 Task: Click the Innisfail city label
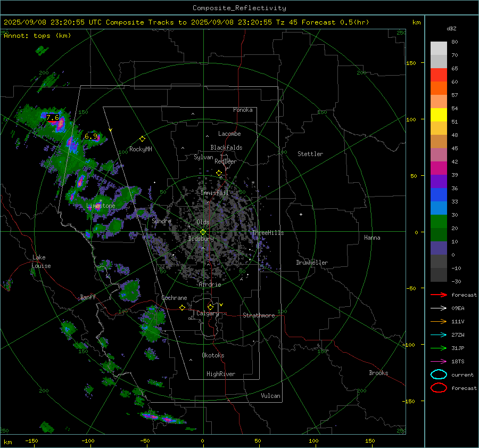pos(215,193)
